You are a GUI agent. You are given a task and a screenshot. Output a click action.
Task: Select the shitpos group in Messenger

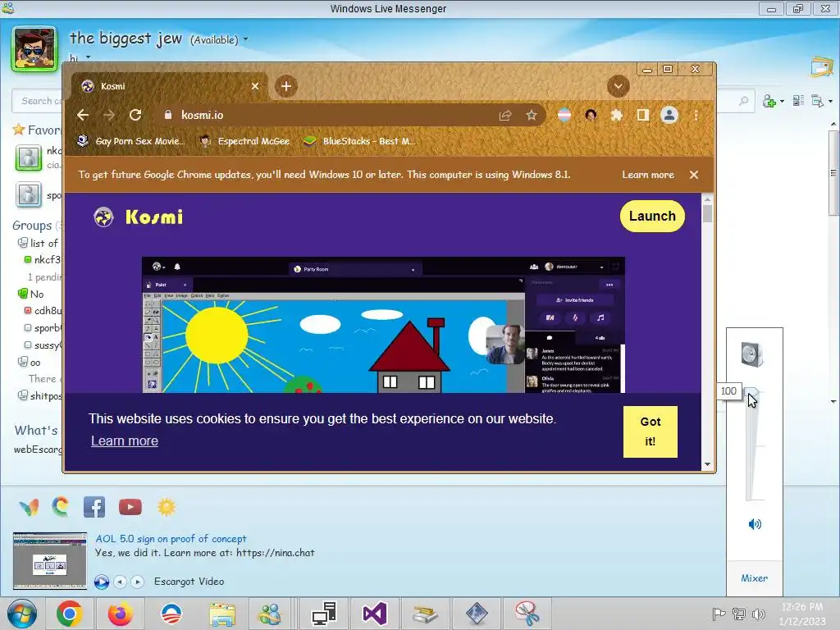pos(39,396)
